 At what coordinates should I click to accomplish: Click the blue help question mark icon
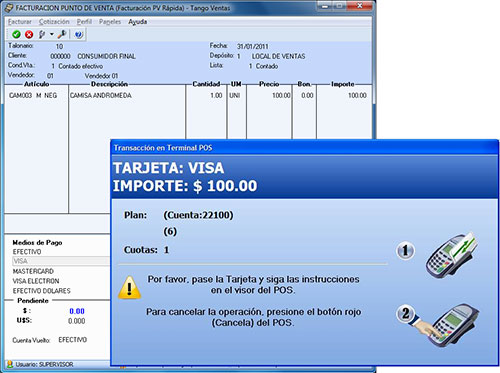tap(79, 34)
